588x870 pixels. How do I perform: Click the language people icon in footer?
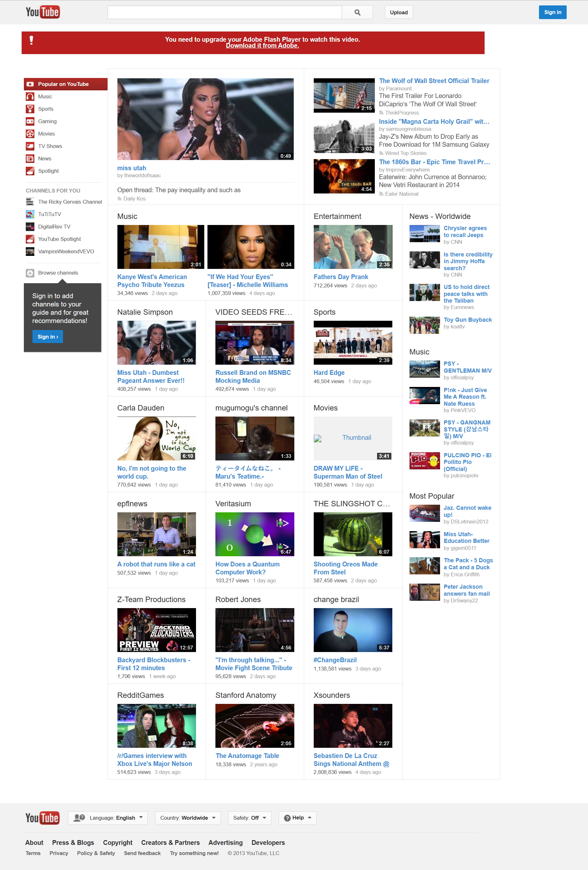79,817
